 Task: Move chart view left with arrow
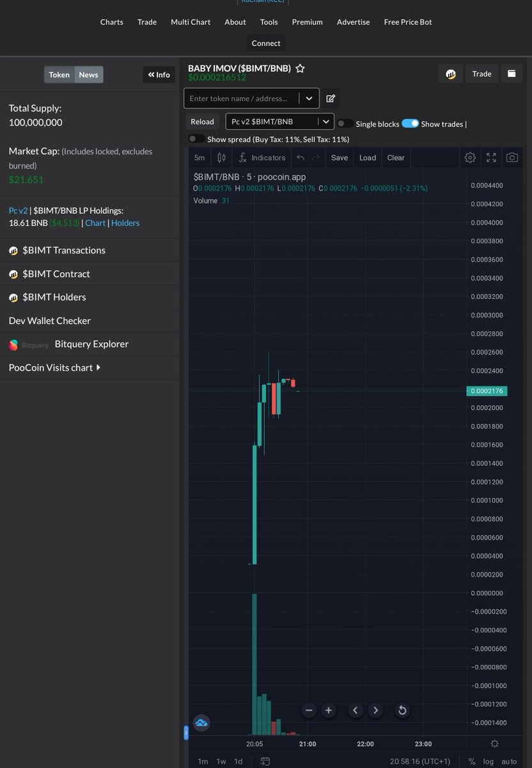coord(356,710)
